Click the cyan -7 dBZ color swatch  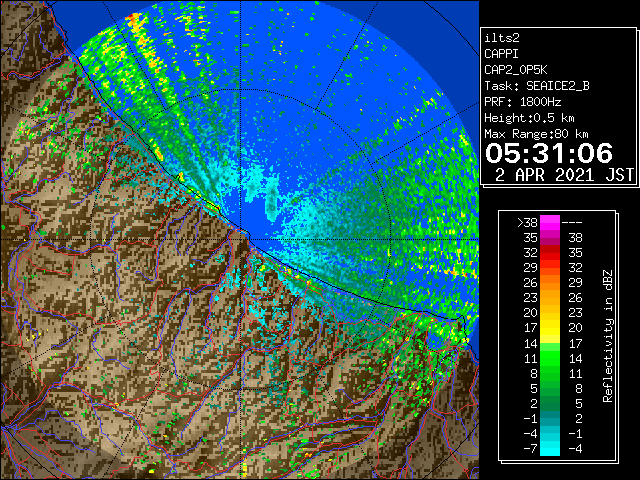click(x=550, y=448)
